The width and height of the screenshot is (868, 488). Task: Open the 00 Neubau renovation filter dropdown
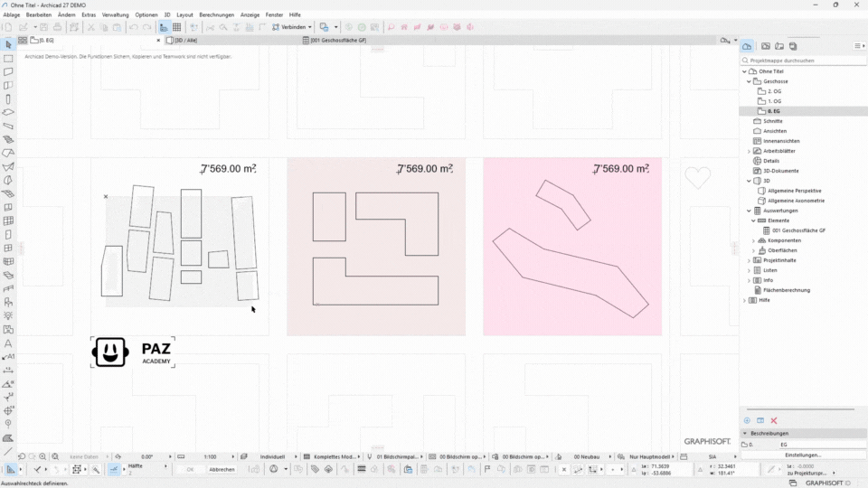[x=589, y=457]
